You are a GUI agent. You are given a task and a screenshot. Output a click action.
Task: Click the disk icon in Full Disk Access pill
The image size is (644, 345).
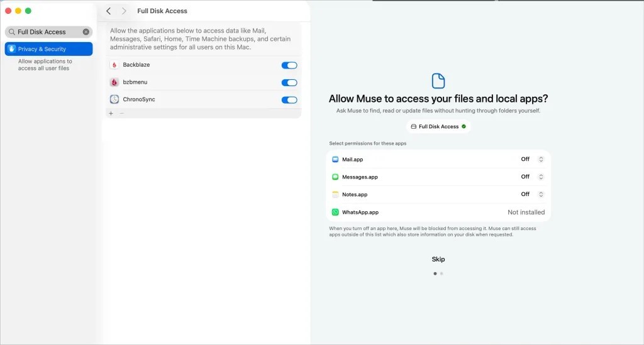tap(414, 127)
